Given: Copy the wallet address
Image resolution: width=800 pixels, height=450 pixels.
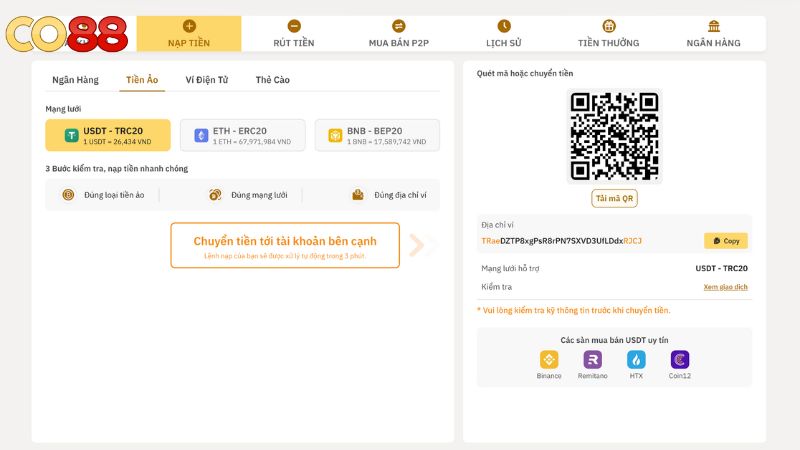Looking at the screenshot, I should (726, 241).
